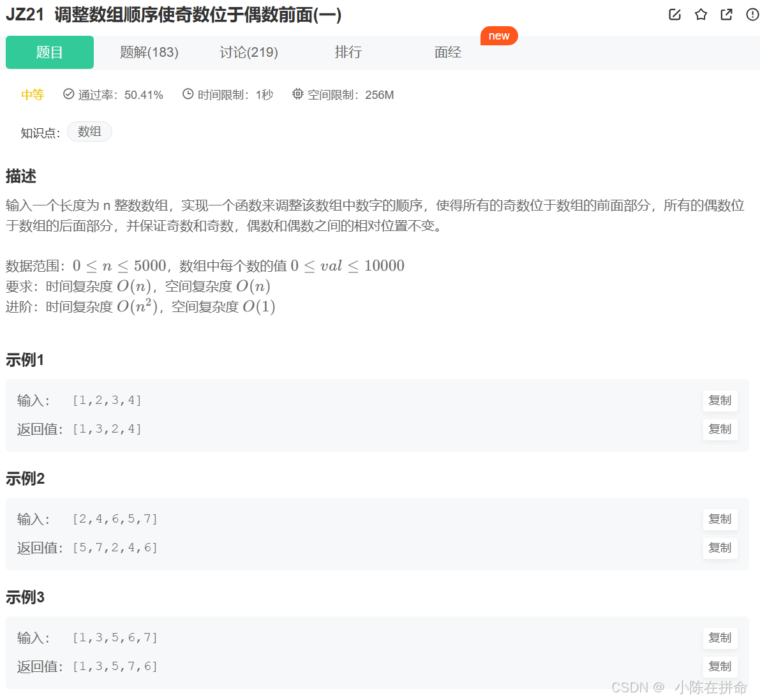Click the report issue exclamation icon
Viewport: 760px width, 700px height.
click(x=752, y=15)
